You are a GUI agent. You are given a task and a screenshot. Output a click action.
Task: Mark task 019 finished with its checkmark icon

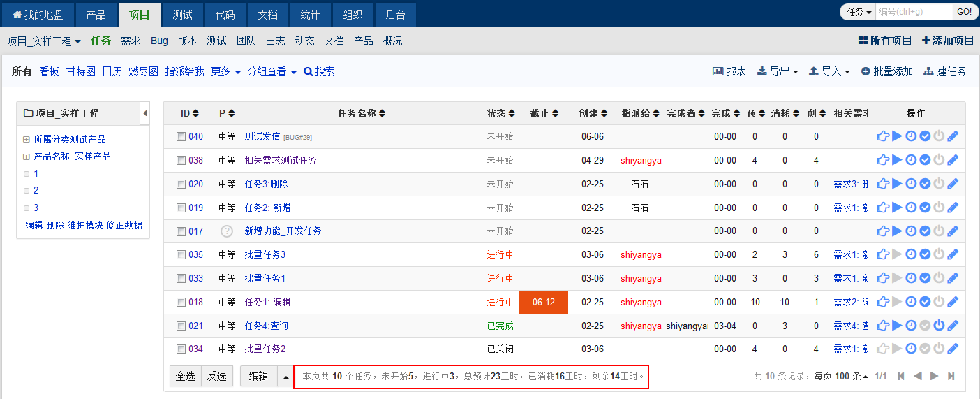(x=925, y=208)
